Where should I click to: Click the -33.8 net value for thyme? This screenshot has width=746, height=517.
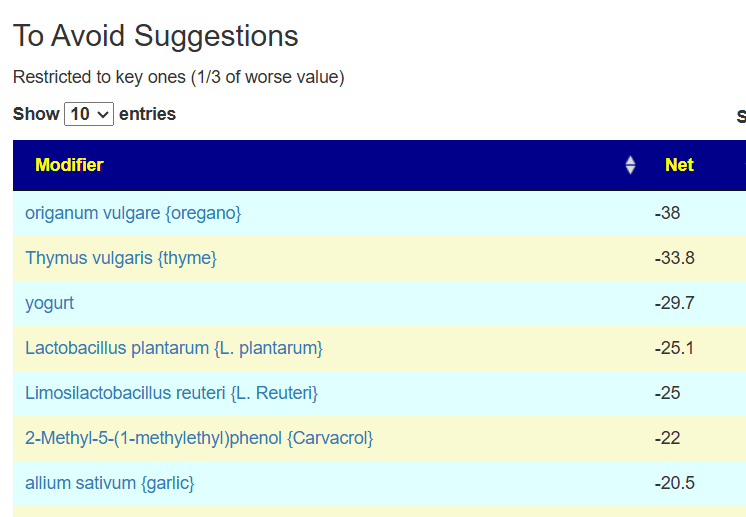(675, 258)
